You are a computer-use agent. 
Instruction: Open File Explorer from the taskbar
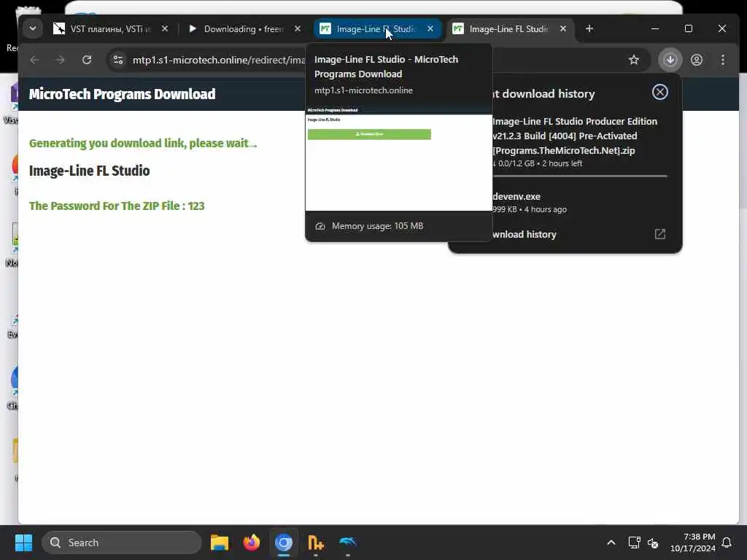(219, 542)
